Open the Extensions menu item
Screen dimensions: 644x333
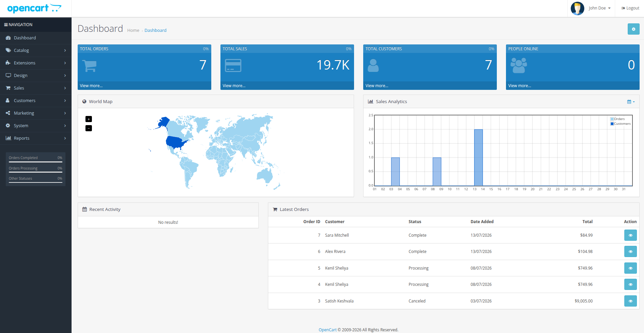point(36,63)
